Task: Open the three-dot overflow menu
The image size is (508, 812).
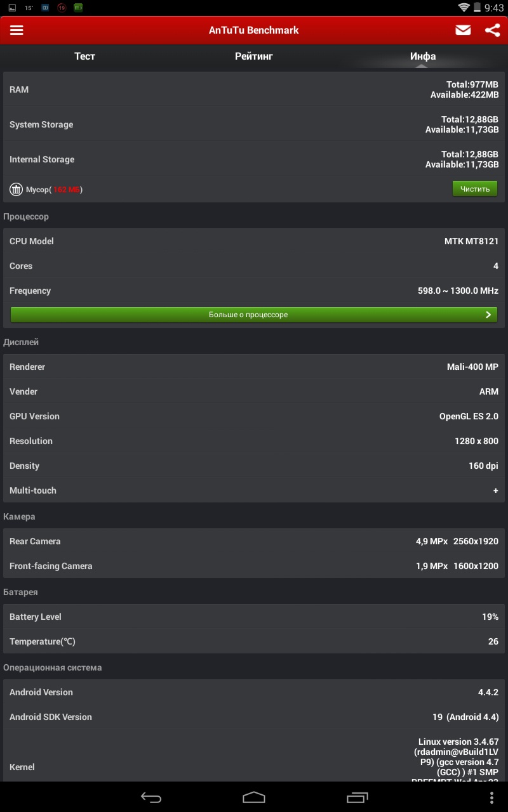Action: (491, 797)
